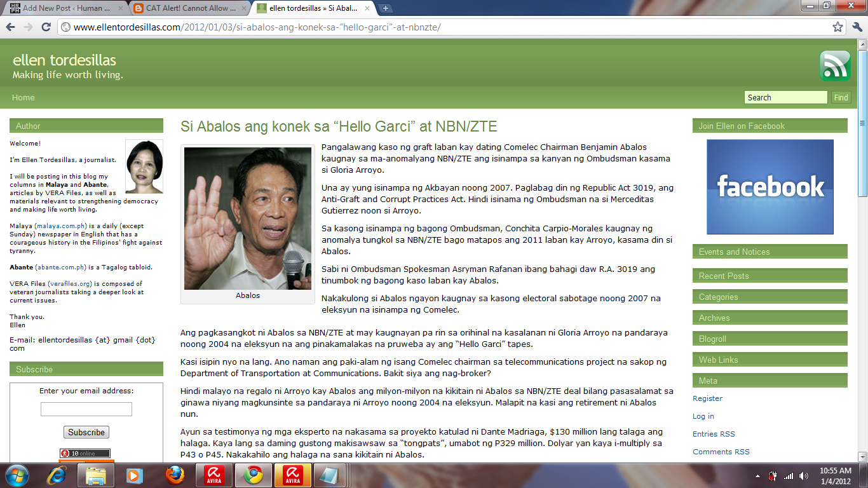Go back using the back arrow
The image size is (868, 488).
click(x=11, y=27)
